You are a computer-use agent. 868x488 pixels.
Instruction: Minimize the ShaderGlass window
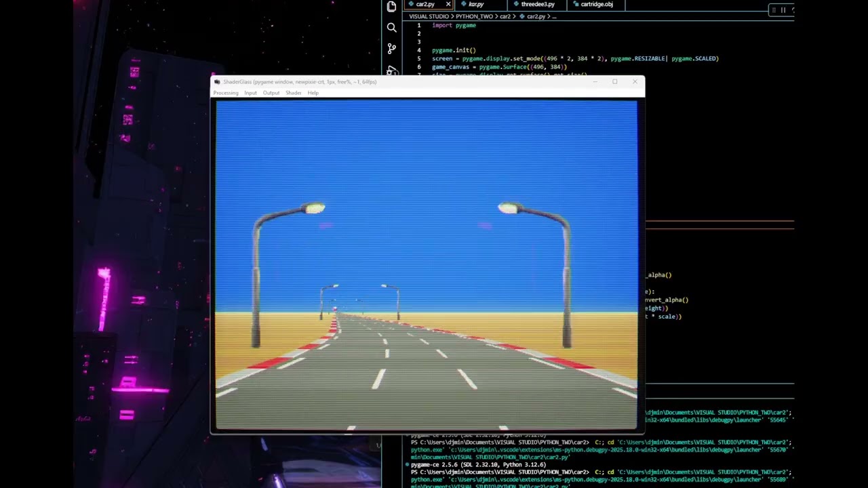click(595, 82)
